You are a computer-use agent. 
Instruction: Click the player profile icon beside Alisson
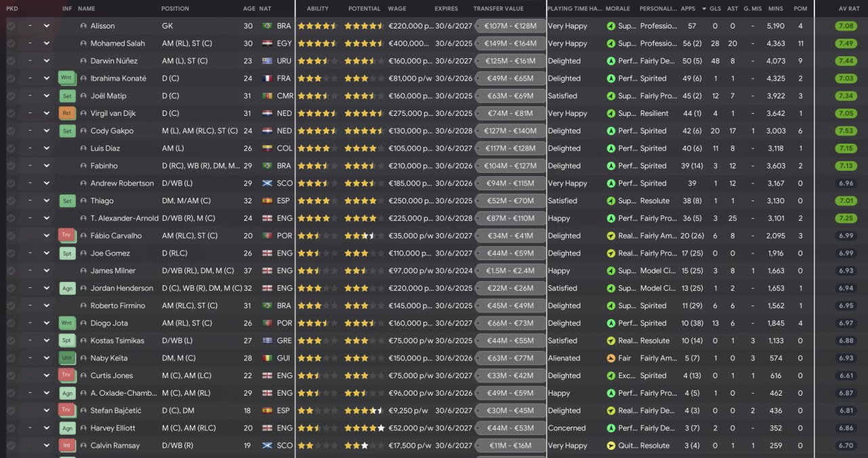click(83, 26)
